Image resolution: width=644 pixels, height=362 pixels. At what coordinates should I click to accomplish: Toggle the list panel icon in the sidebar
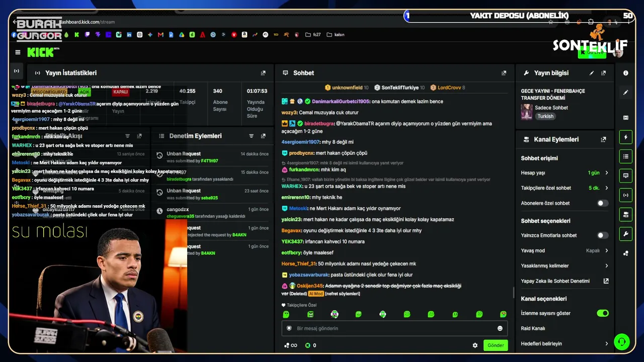[x=626, y=156]
